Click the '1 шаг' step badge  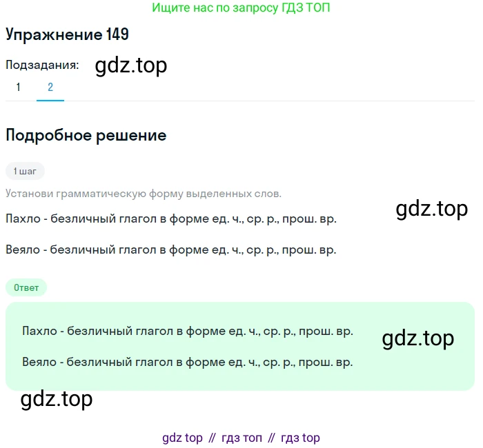click(x=25, y=171)
